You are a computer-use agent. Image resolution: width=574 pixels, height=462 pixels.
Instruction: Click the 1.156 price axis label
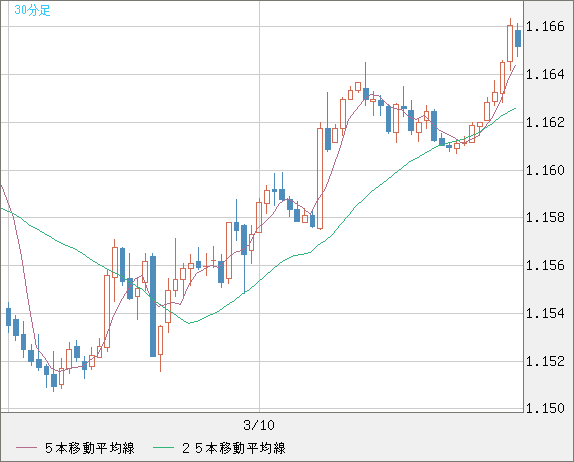pos(545,265)
